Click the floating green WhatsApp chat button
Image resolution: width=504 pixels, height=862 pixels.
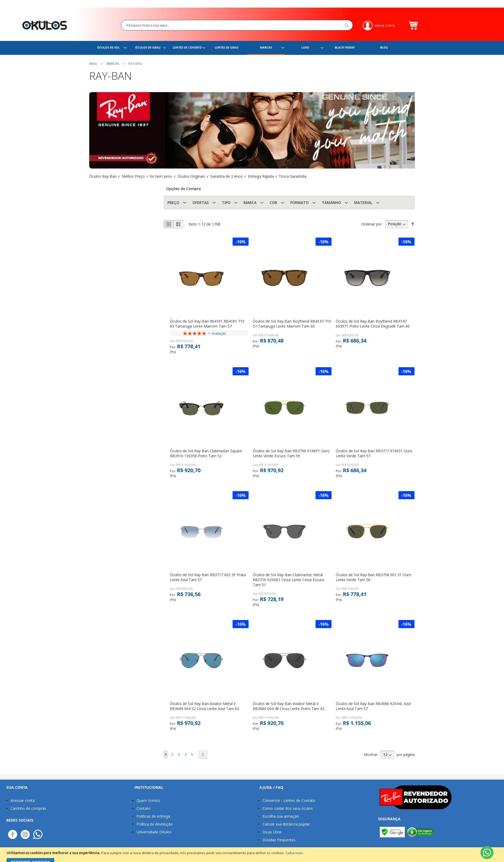coord(487,853)
